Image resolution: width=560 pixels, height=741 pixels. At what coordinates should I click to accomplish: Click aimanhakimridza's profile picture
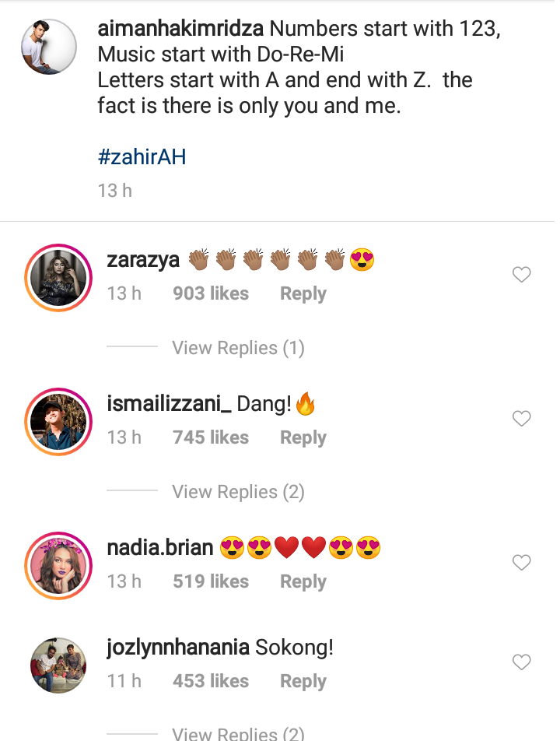(x=48, y=47)
